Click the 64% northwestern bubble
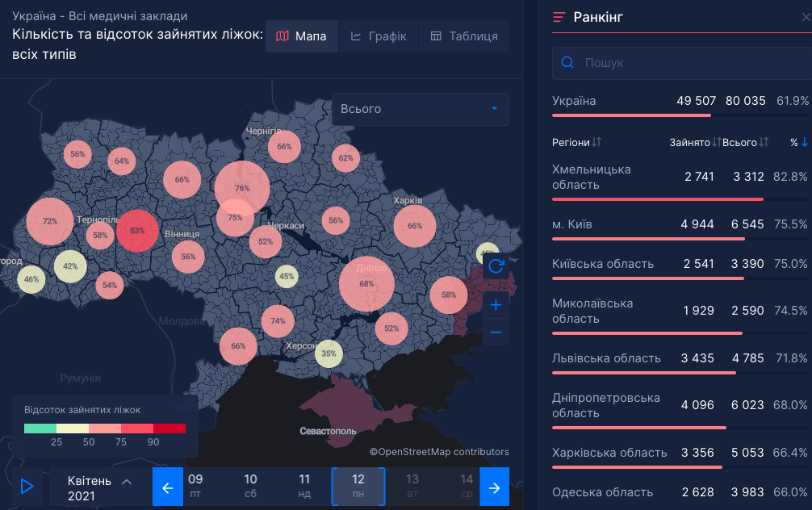Image resolution: width=812 pixels, height=510 pixels. 122,161
